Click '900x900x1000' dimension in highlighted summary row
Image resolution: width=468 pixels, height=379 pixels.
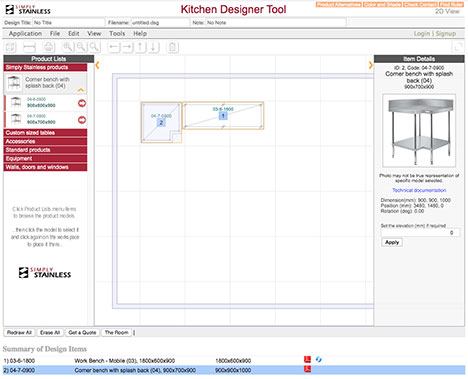[x=232, y=370]
